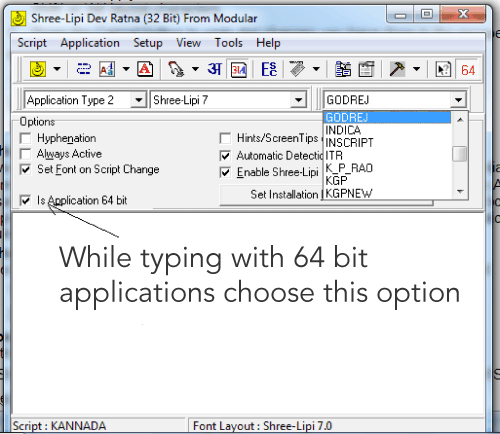Click the red 'A' document icon
500x434 pixels.
point(145,69)
